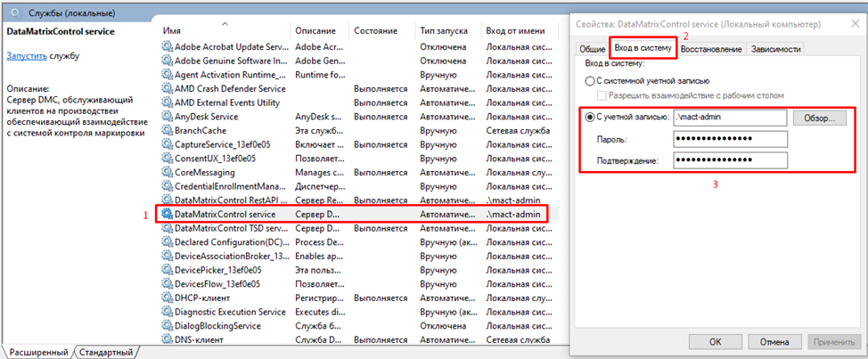Click the CoreMessaging service gear icon

(x=168, y=173)
